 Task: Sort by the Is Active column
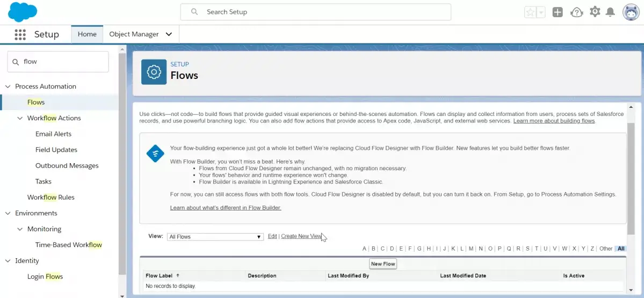[x=574, y=276]
